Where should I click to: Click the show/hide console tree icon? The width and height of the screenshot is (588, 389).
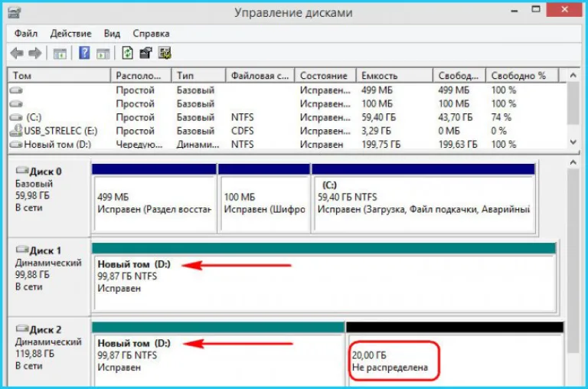[x=60, y=54]
